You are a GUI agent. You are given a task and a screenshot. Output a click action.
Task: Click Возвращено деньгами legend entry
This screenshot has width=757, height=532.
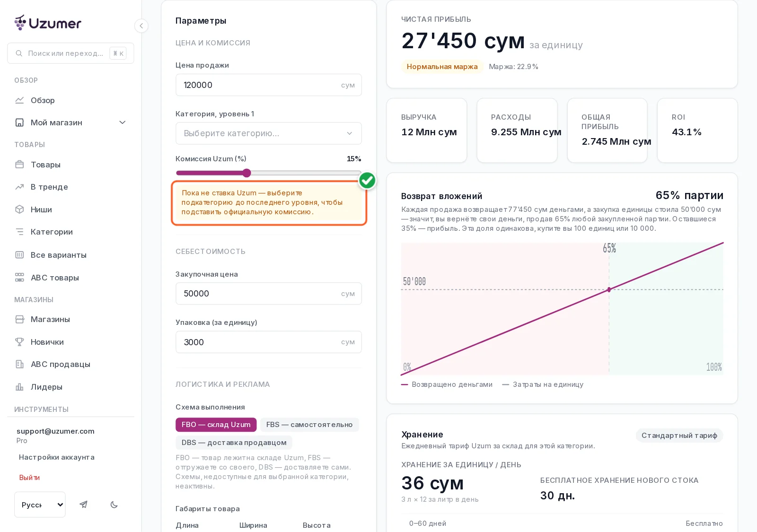[x=447, y=384]
